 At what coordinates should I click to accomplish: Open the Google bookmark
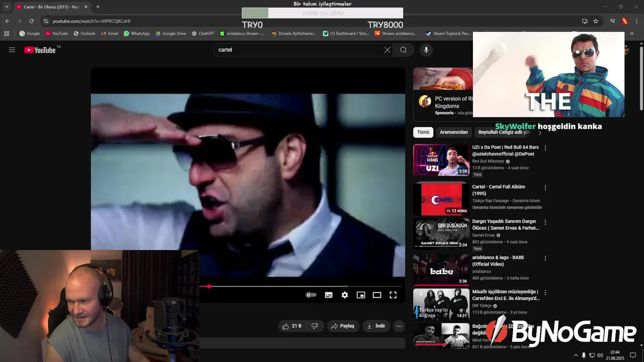[x=30, y=34]
